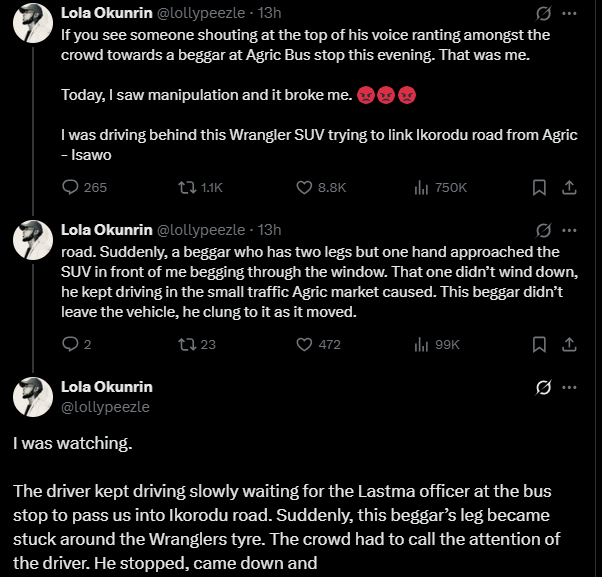Like the second tweet with 472 likes
The width and height of the screenshot is (602, 577).
[x=318, y=344]
